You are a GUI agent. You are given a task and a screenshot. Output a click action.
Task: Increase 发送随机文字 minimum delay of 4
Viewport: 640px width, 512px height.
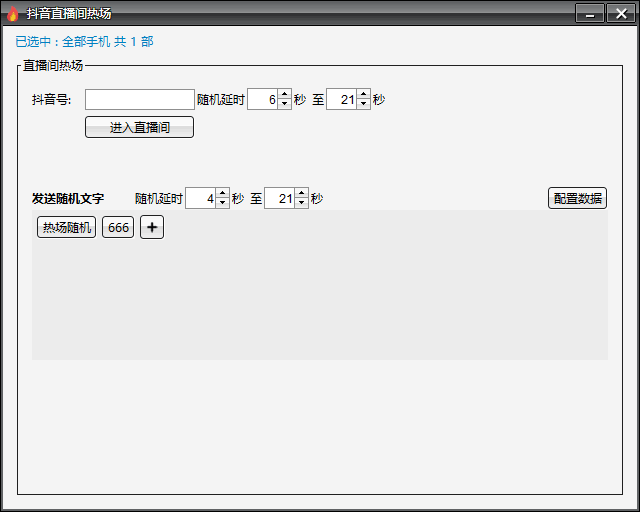pos(222,194)
